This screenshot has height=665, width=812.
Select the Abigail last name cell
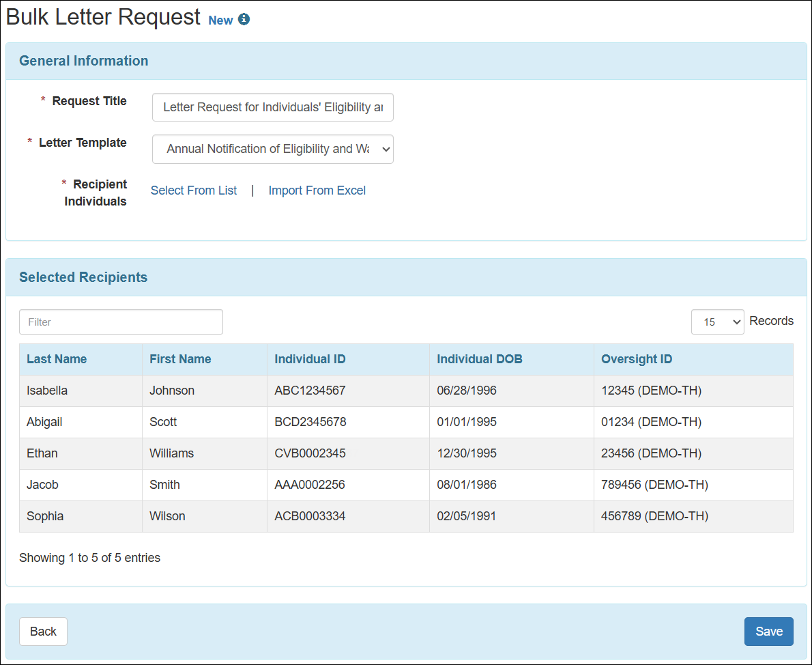[81, 422]
